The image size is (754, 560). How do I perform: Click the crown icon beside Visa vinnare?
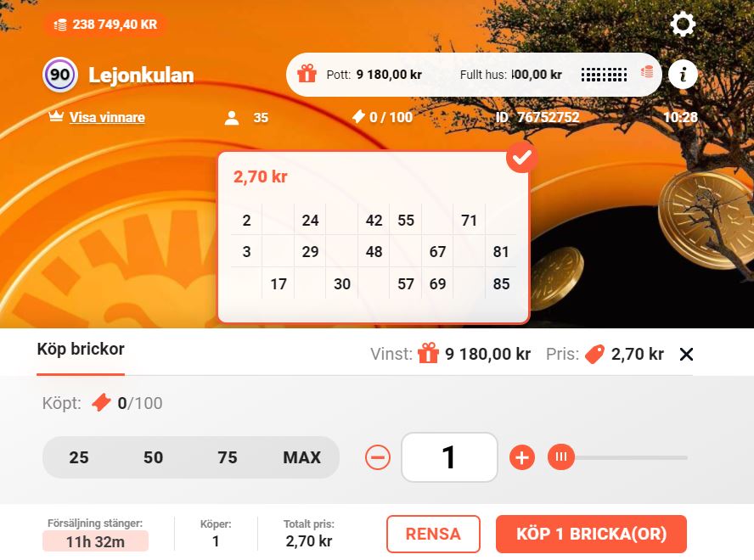56,116
